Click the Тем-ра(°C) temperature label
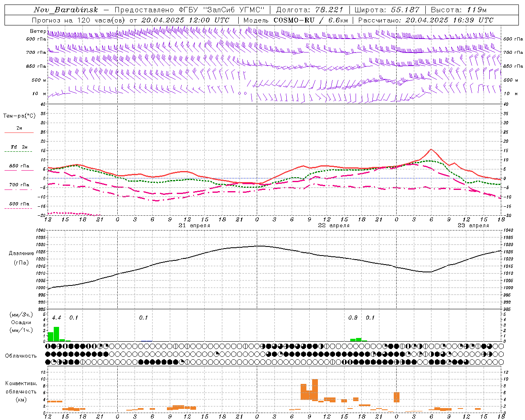 pyautogui.click(x=19, y=116)
